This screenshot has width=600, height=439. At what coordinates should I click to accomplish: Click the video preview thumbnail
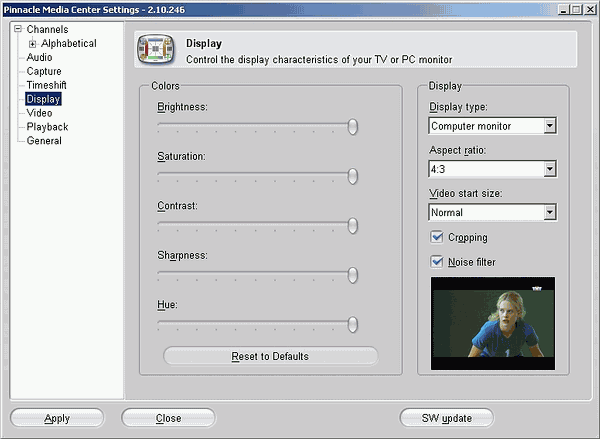pyautogui.click(x=493, y=323)
